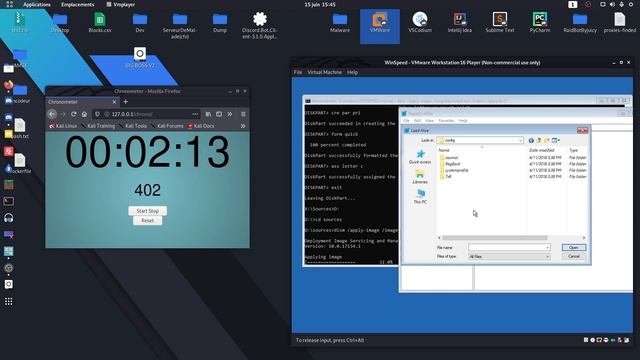Open the FileZilla icon in the dock
The height and width of the screenshot is (360, 640).
9,151
